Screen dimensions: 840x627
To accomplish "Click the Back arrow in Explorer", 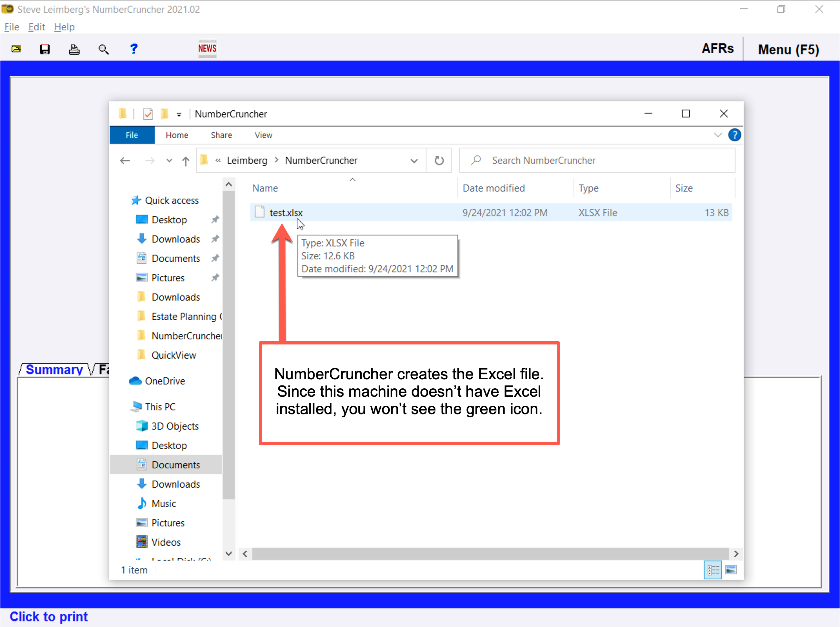I will tap(125, 161).
